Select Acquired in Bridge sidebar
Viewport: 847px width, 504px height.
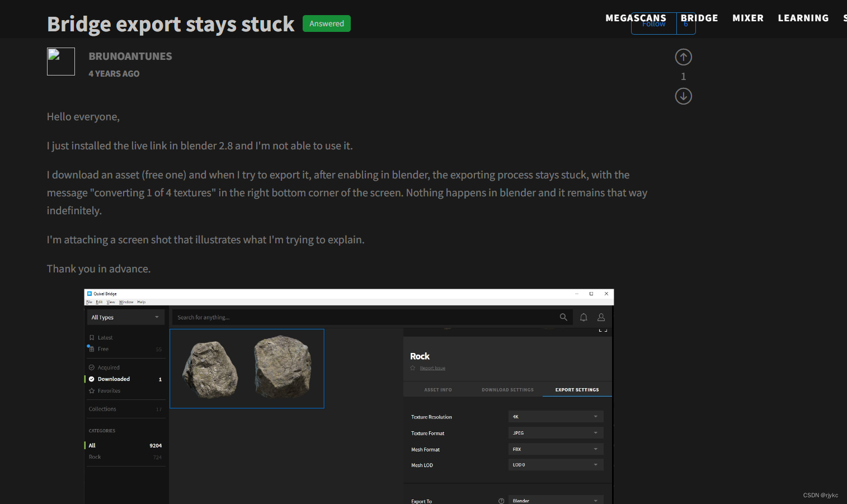[109, 368]
